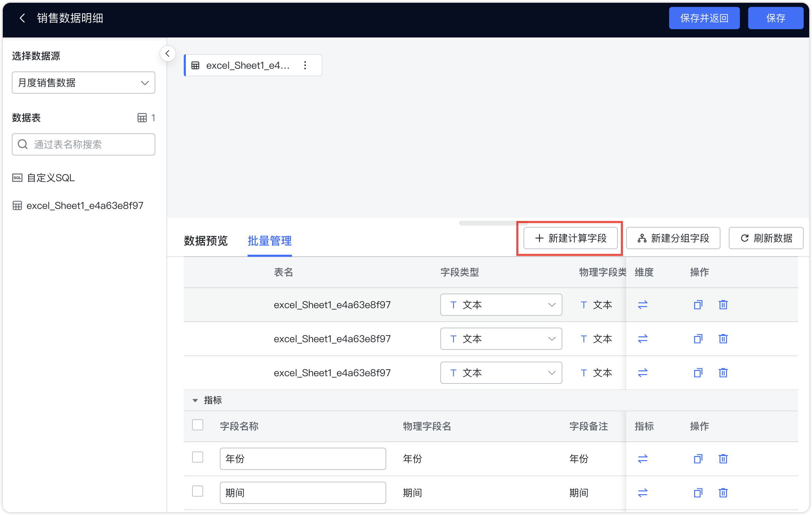Viewport: 812px width, 515px height.
Task: Click the 保存并返回 button
Action: pos(704,18)
